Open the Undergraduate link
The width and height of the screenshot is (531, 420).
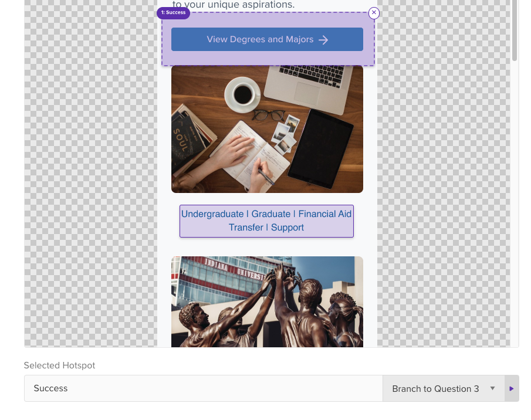click(212, 214)
